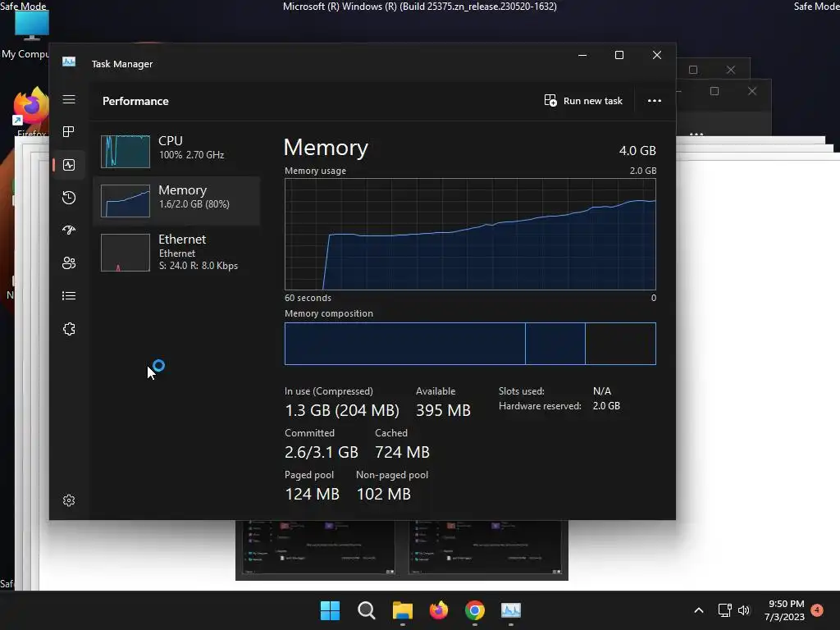Open the network status tray icon
The width and height of the screenshot is (840, 630).
point(724,610)
